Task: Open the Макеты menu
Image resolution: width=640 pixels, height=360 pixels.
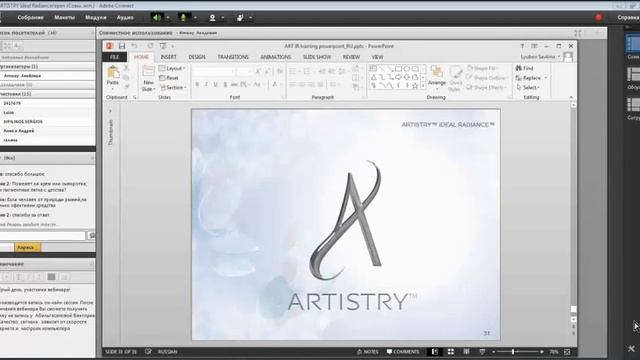Action: tap(64, 18)
